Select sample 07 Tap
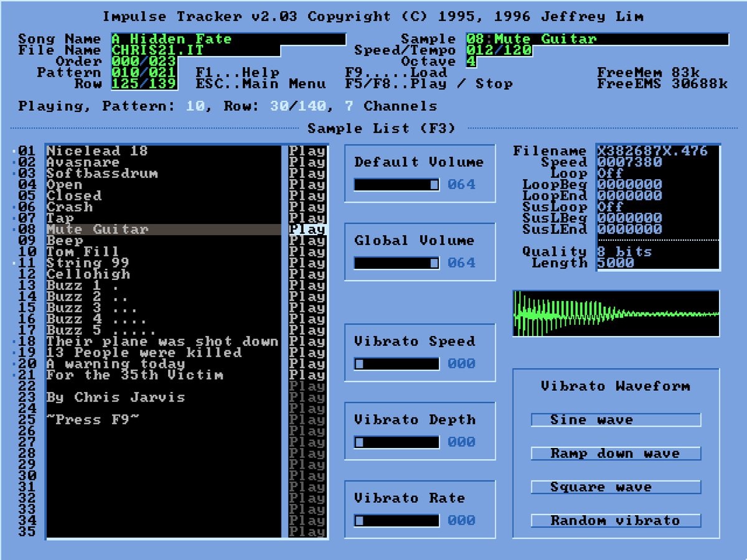The image size is (747, 560). pyautogui.click(x=164, y=218)
